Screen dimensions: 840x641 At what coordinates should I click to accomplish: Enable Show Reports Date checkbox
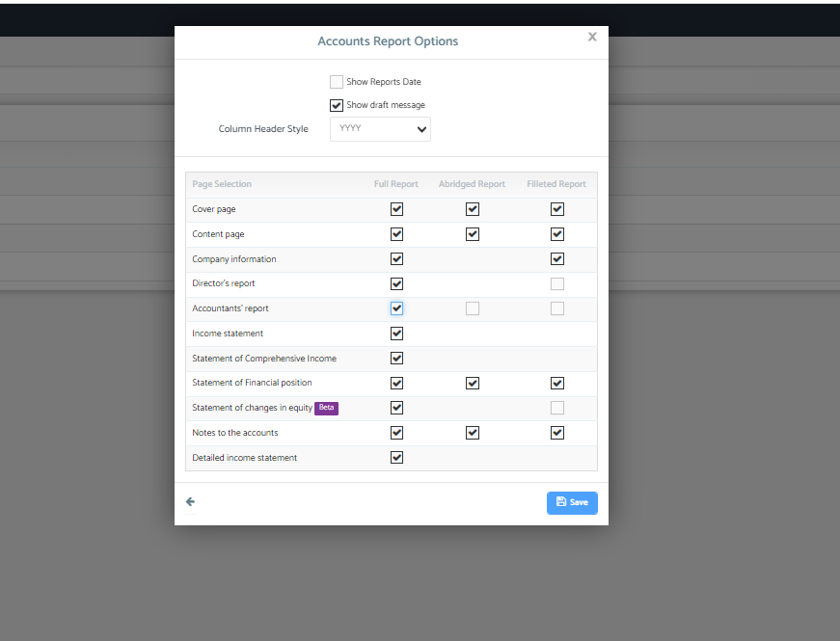coord(337,82)
